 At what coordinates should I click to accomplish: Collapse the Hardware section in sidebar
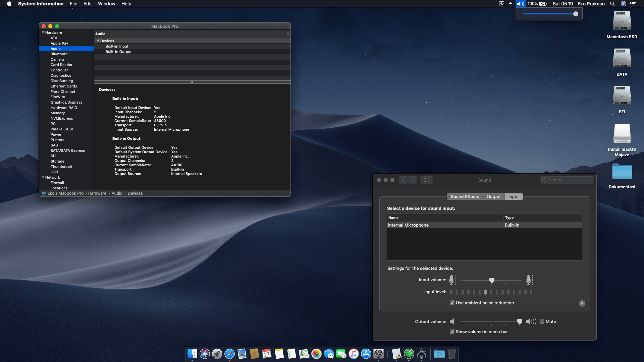(43, 33)
